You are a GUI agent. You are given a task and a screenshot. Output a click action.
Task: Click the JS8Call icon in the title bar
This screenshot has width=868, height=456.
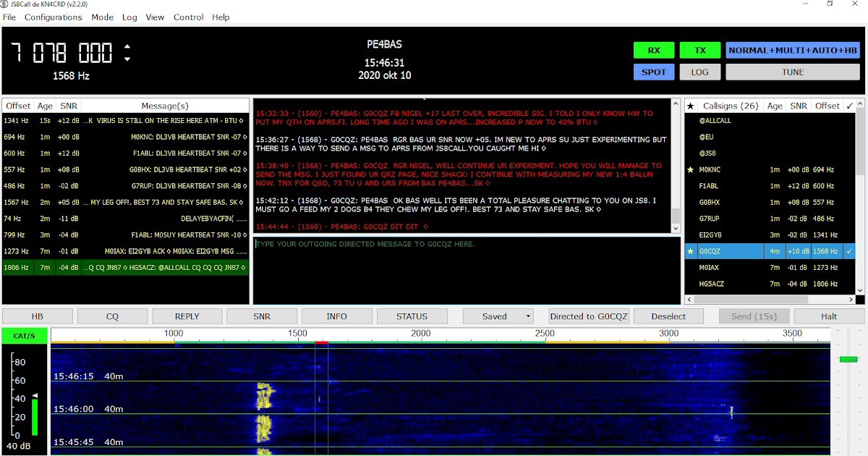pos(6,4)
